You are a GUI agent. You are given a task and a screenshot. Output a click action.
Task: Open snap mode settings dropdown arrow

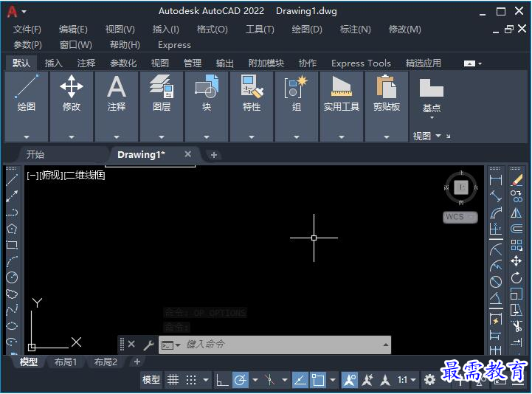(206, 380)
